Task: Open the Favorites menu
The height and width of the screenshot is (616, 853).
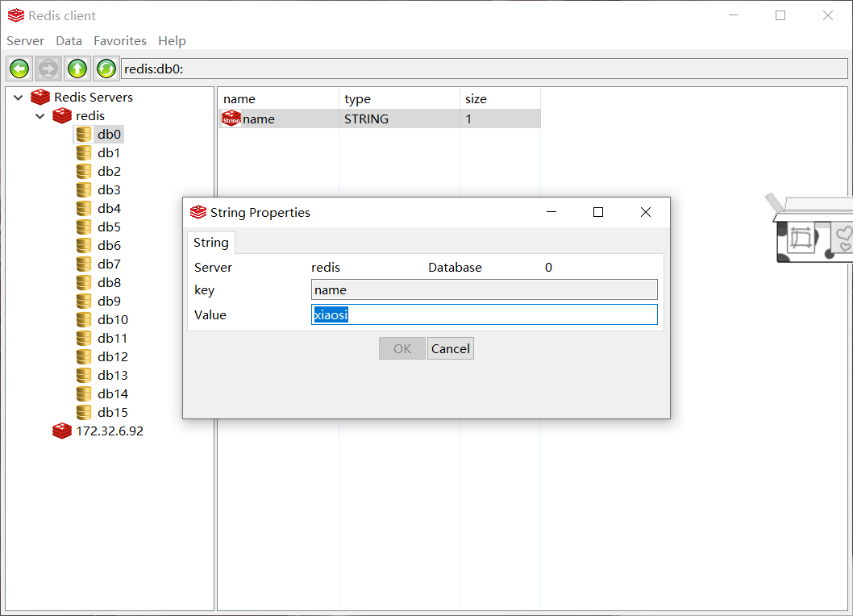Action: [x=120, y=41]
